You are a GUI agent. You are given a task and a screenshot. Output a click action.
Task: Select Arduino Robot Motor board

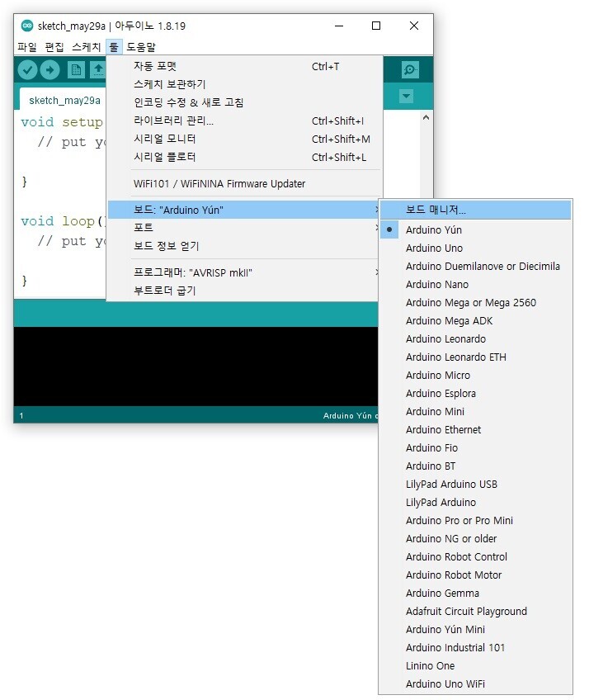476,575
